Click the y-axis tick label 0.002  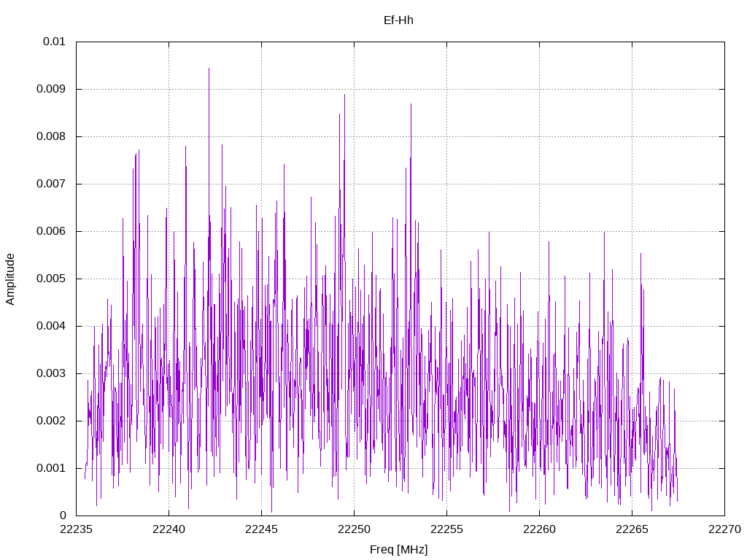click(51, 421)
